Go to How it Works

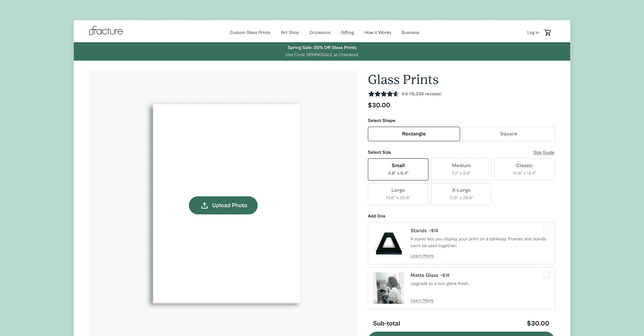(x=378, y=33)
